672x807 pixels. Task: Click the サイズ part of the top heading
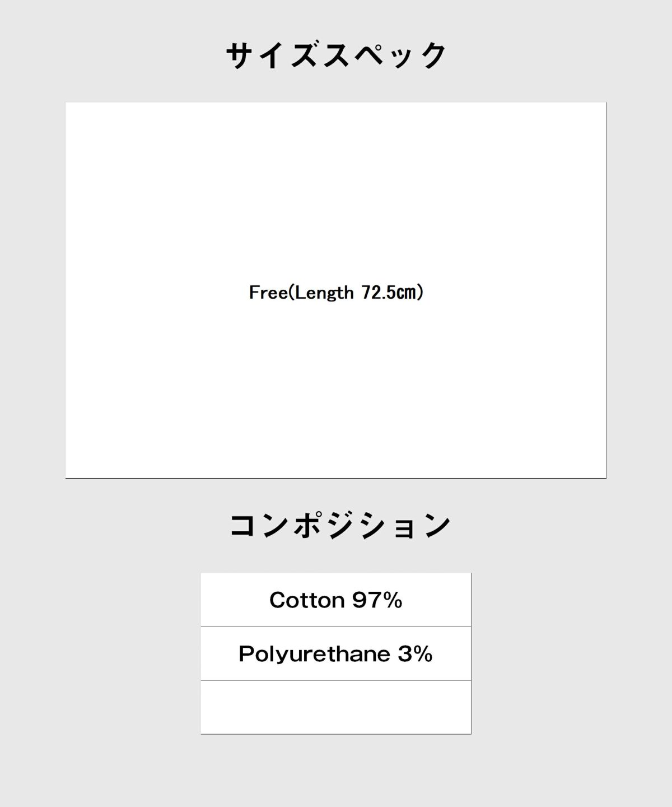(x=272, y=56)
